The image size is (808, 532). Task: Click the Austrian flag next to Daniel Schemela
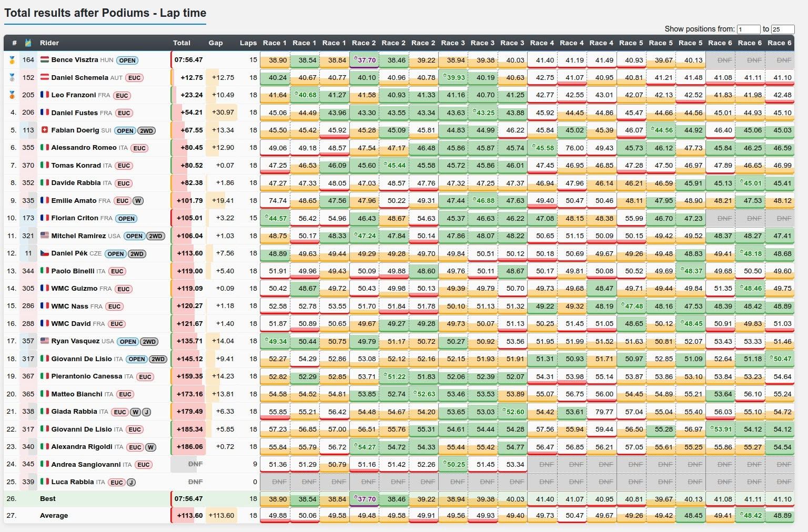pyautogui.click(x=45, y=77)
